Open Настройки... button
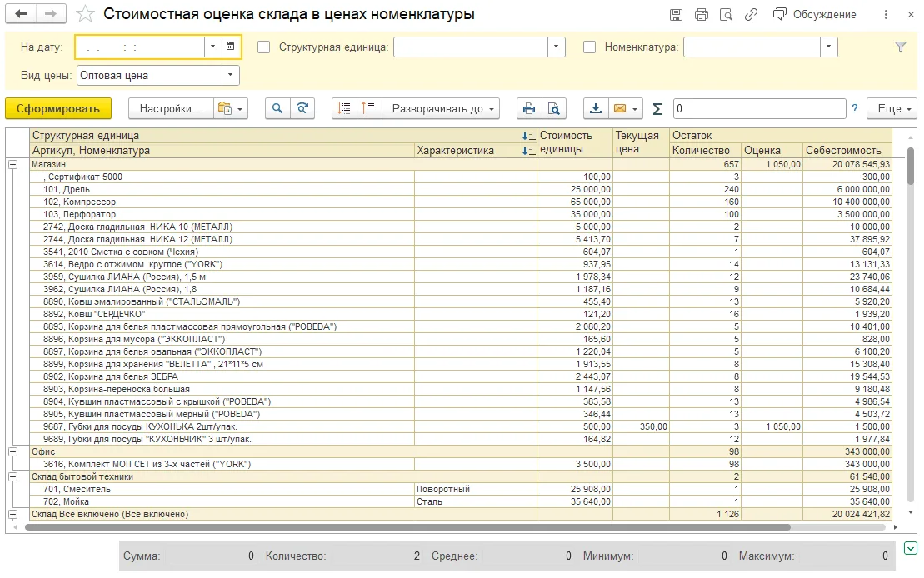 tap(171, 108)
